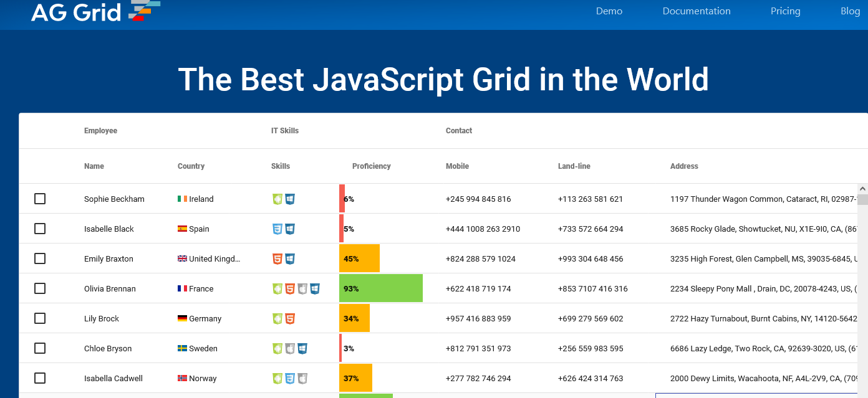The image size is (868, 398).
Task: Click the green 93% proficiency bar
Action: pyautogui.click(x=381, y=289)
